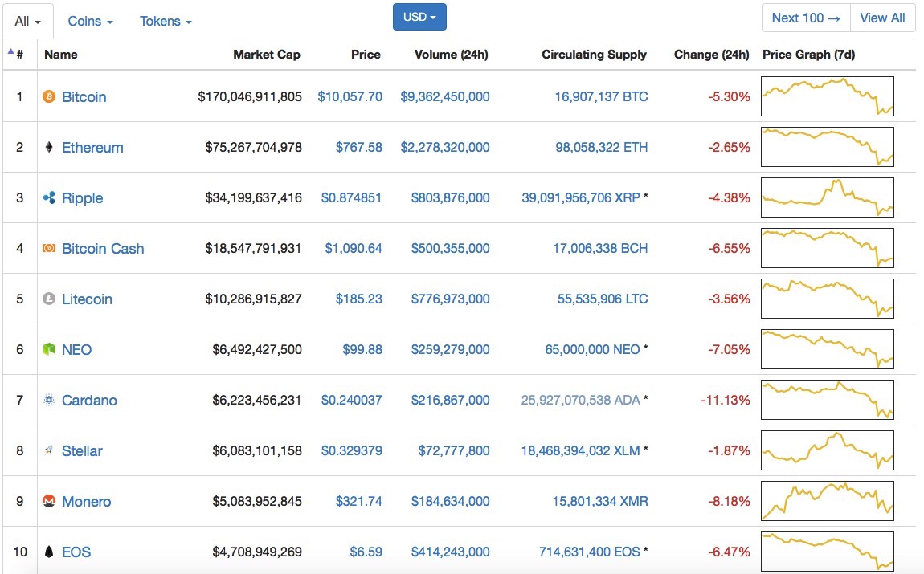Click the Litecoin logo icon
The width and height of the screenshot is (924, 574).
point(49,299)
